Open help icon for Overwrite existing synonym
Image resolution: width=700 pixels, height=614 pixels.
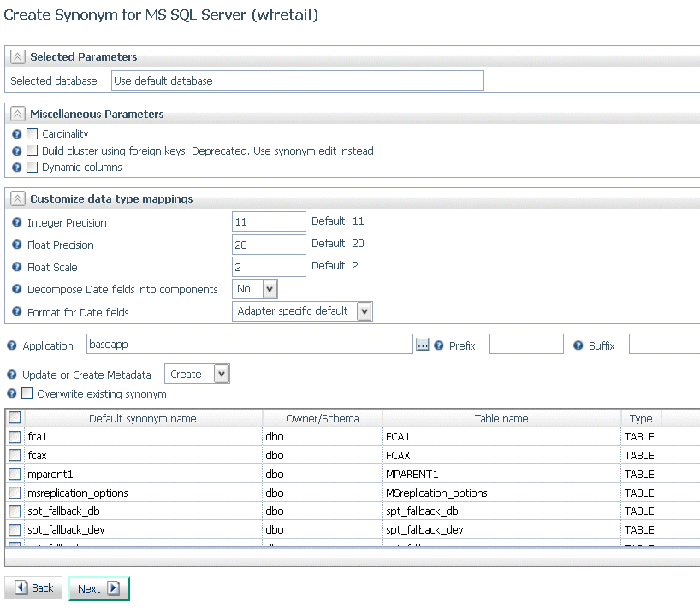[x=12, y=393]
